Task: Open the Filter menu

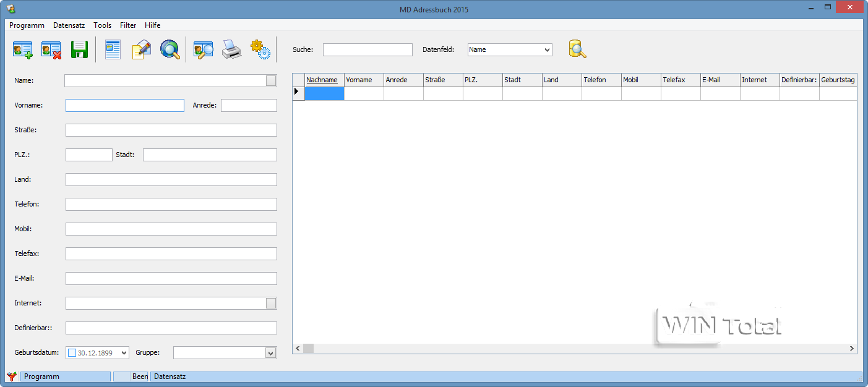Action: (x=128, y=25)
